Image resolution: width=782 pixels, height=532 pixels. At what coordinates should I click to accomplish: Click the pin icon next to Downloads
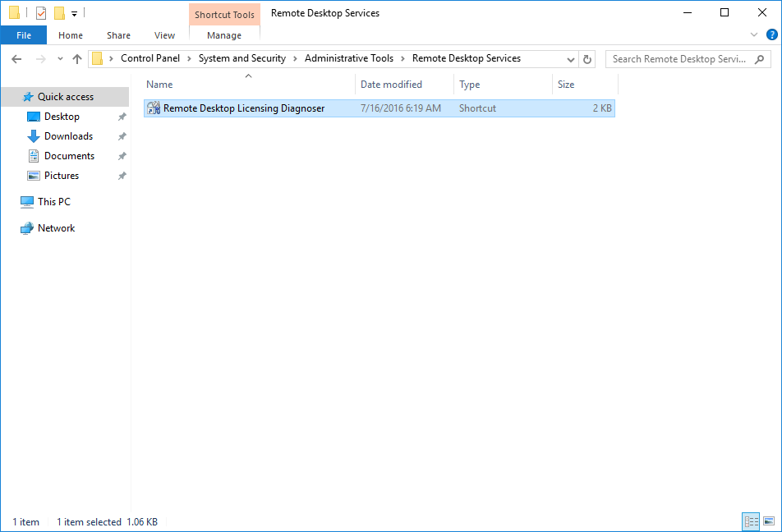tap(122, 136)
